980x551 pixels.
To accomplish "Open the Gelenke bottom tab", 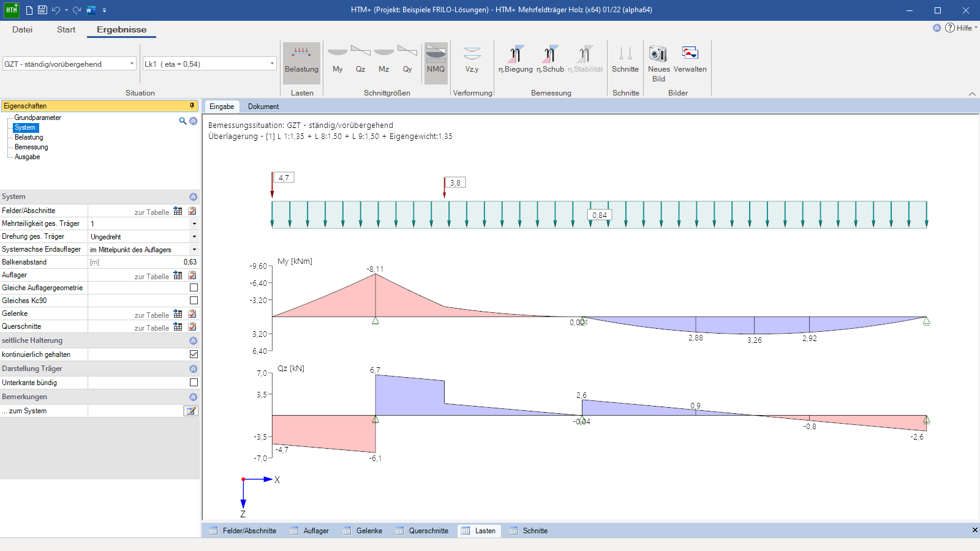I will 363,531.
